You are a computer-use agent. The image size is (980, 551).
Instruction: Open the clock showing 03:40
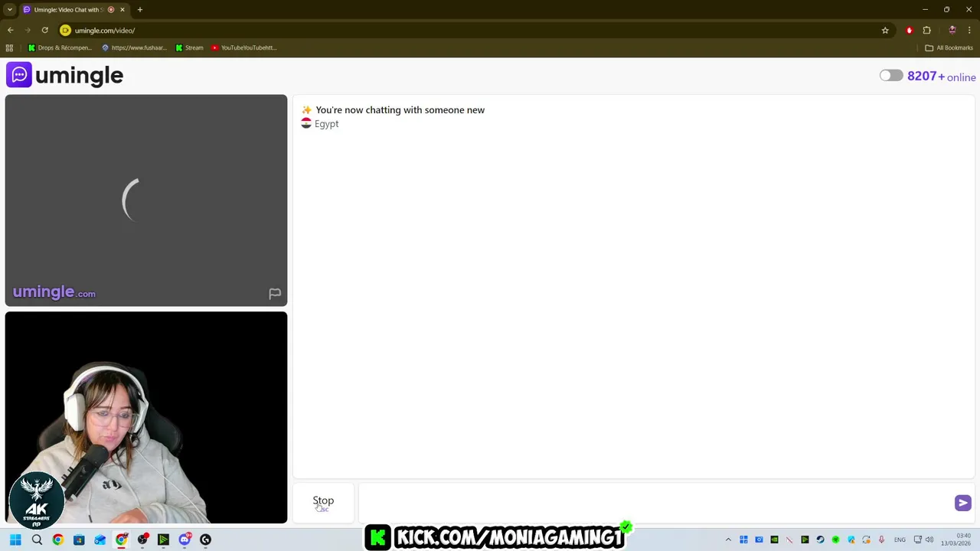957,540
